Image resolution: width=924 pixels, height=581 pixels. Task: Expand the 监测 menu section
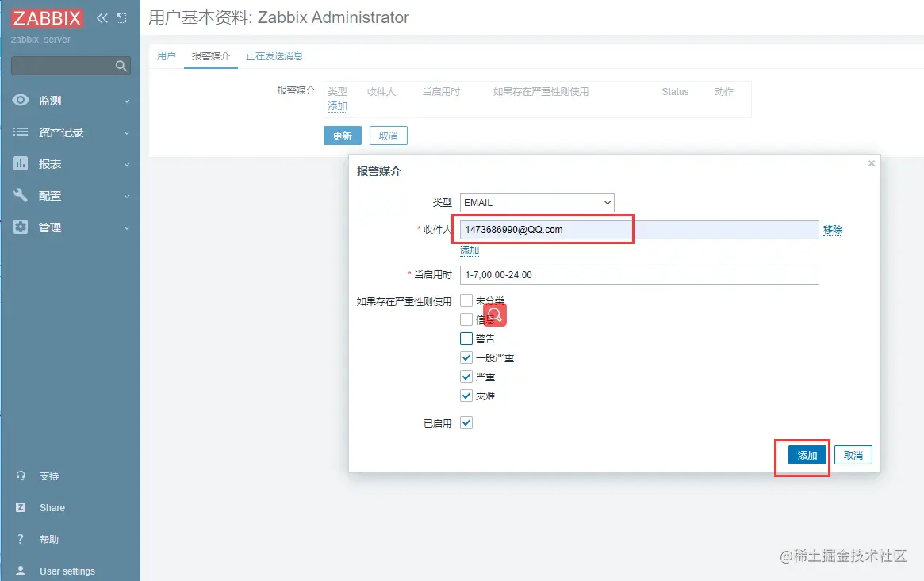tap(70, 101)
